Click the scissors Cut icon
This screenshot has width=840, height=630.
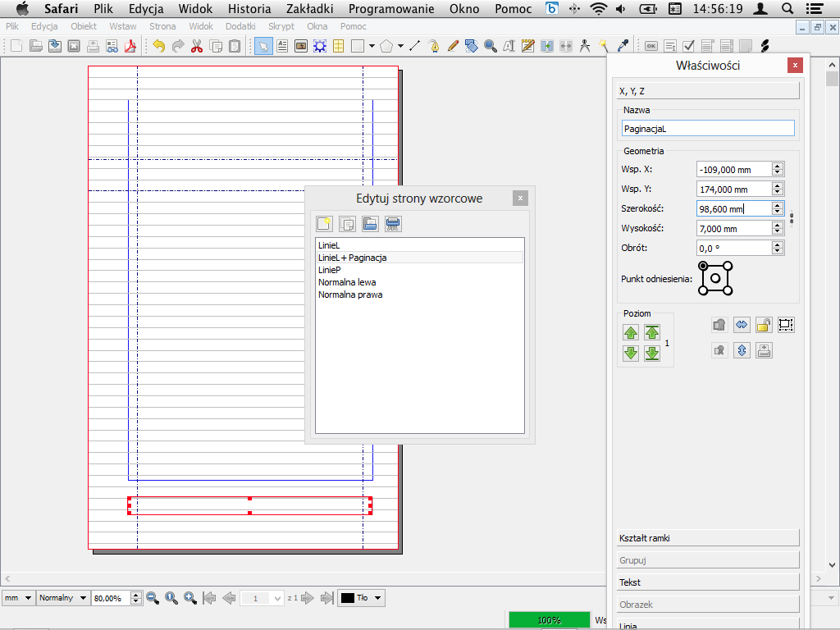point(197,46)
